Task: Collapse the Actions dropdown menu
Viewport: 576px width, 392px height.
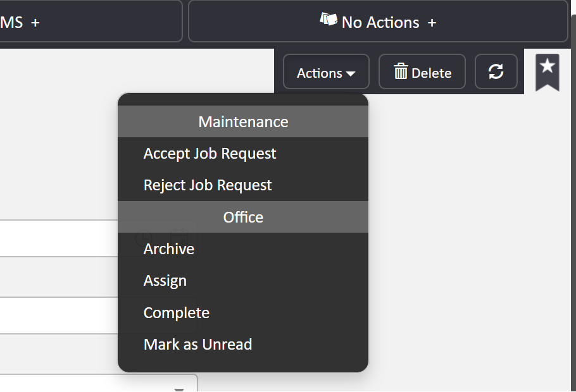Action: pyautogui.click(x=326, y=71)
